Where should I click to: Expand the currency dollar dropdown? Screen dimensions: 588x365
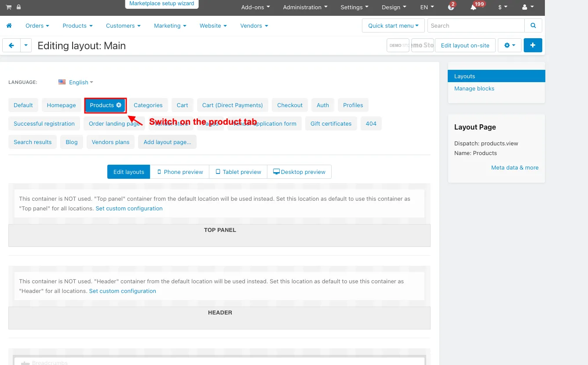coord(503,7)
